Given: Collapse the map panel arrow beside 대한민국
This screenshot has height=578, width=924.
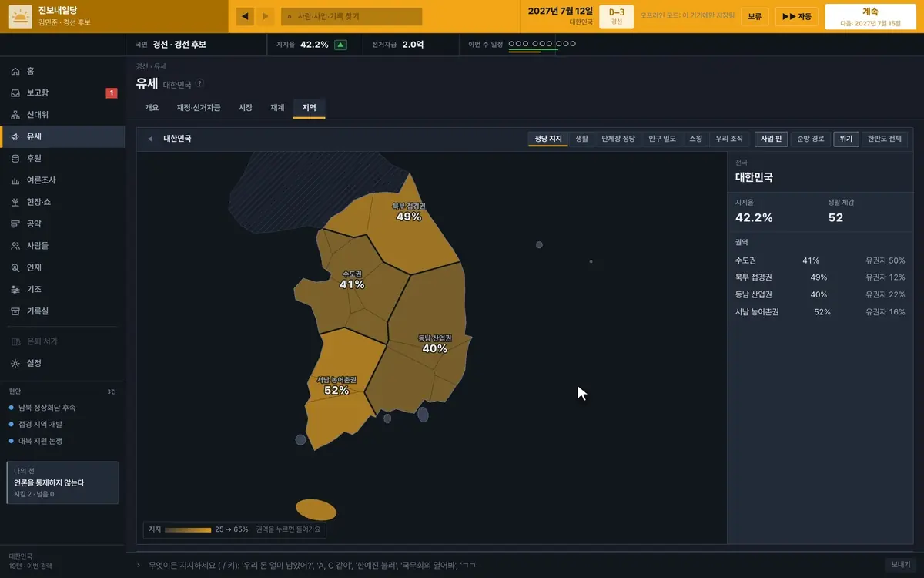Looking at the screenshot, I should 150,139.
